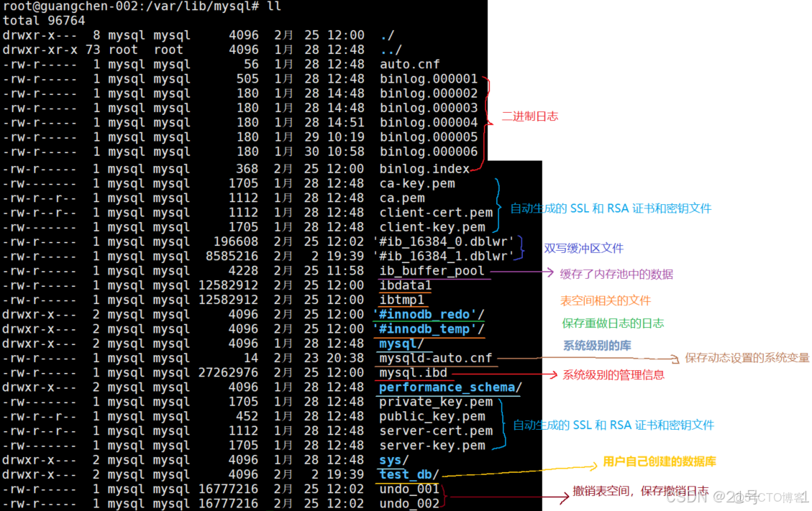The image size is (812, 511).
Task: Click the 用户自己创建的数据库 label
Action: point(660,461)
